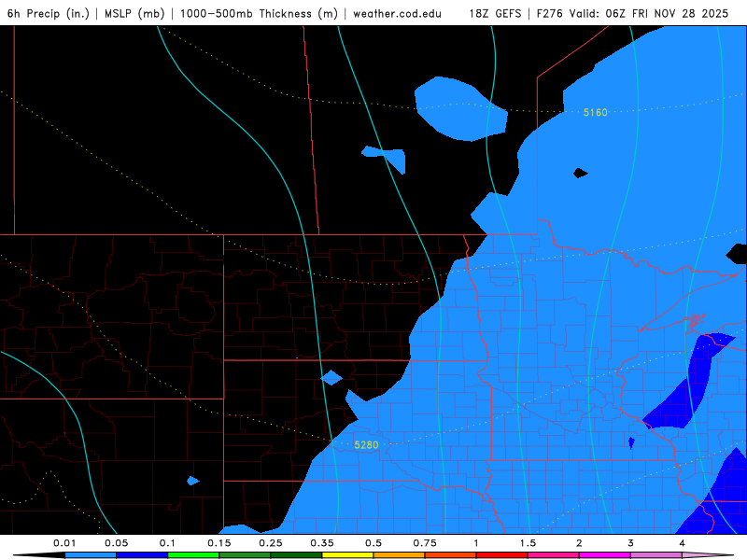Screen dimensions: 747x560
Task: Click the light blue 0.01–0.05 legend swatch
Action: click(91, 555)
